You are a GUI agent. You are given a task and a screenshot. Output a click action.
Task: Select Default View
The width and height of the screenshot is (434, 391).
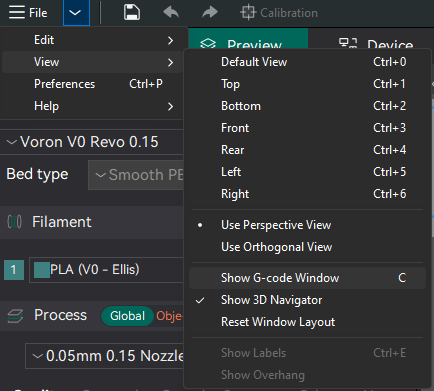point(307,62)
